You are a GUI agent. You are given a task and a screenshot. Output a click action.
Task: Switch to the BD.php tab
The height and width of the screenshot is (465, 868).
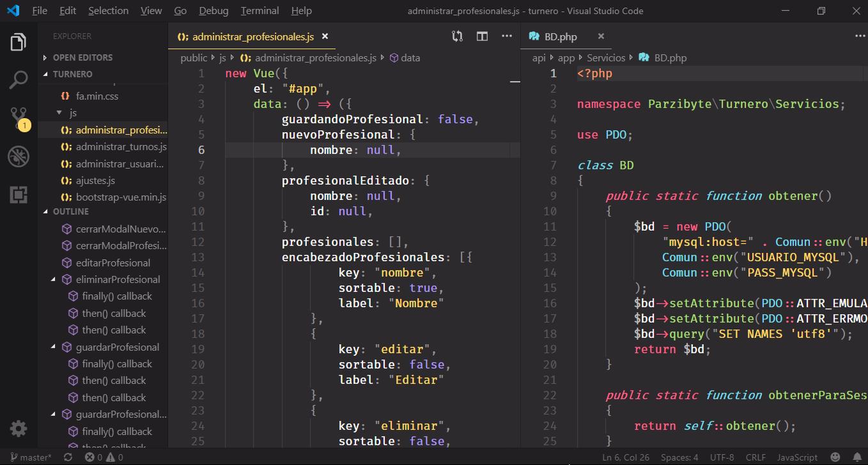click(560, 37)
